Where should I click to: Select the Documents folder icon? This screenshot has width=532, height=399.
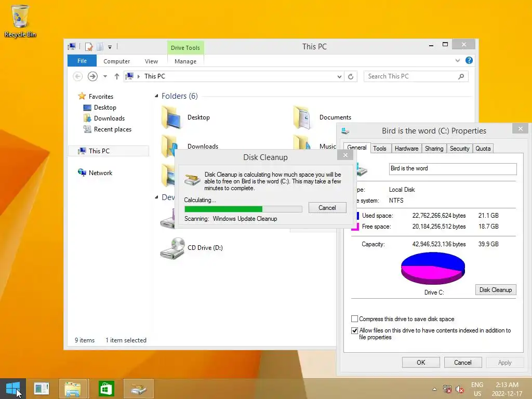click(x=302, y=117)
